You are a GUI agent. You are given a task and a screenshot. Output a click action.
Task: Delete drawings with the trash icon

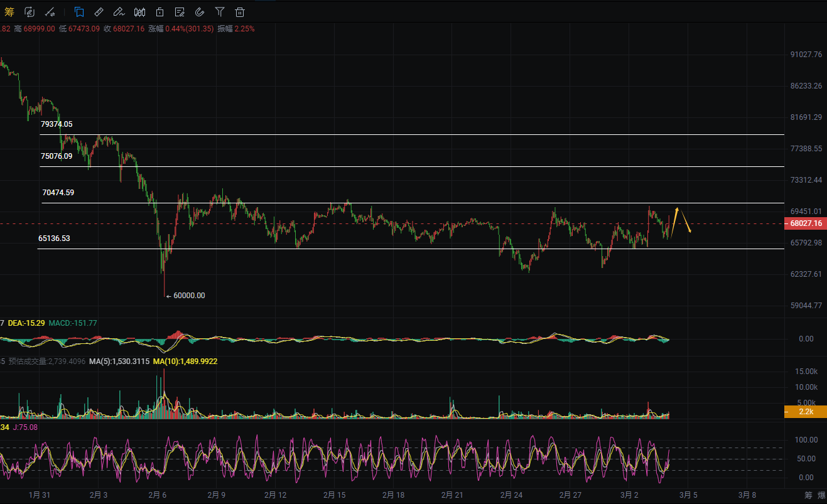[240, 11]
